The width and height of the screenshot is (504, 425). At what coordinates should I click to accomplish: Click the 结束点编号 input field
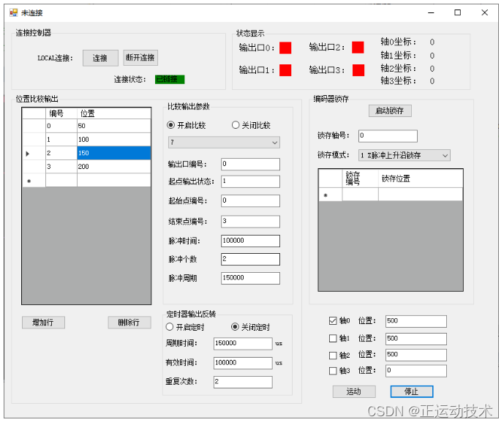[x=250, y=221]
